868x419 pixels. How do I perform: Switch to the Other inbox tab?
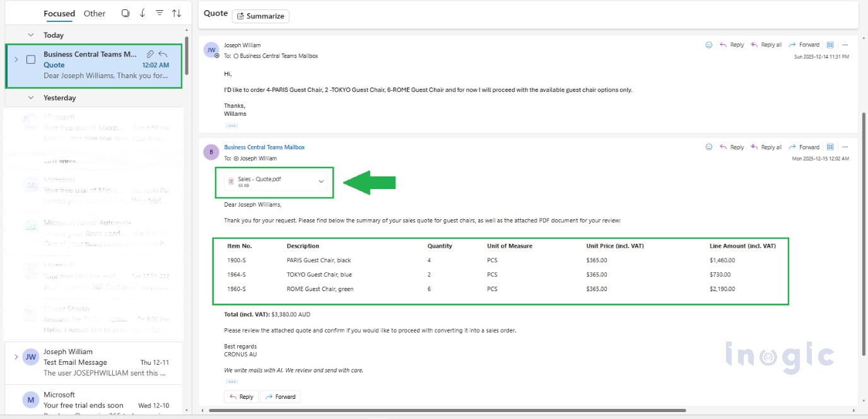95,13
